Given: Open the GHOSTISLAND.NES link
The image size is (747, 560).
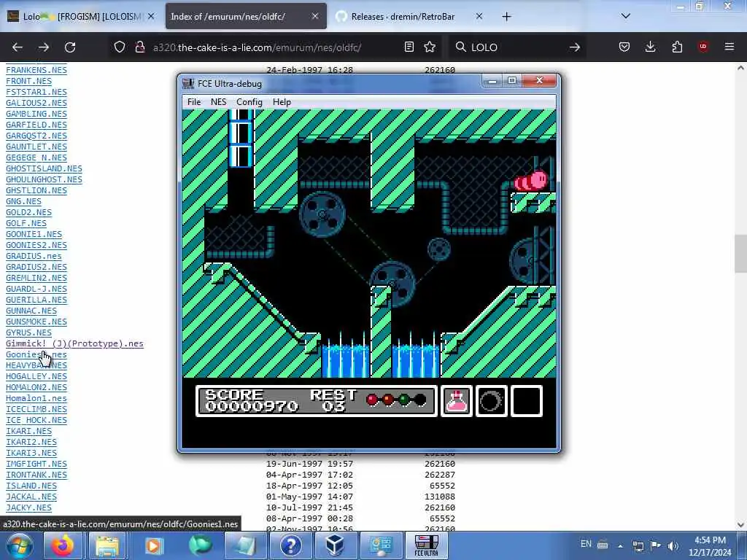Looking at the screenshot, I should pos(44,168).
